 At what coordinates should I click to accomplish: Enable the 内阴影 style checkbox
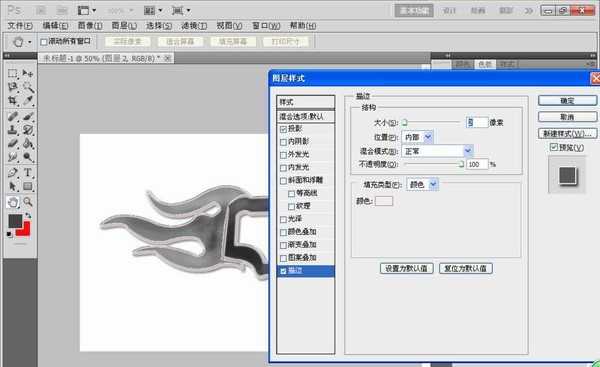click(284, 142)
